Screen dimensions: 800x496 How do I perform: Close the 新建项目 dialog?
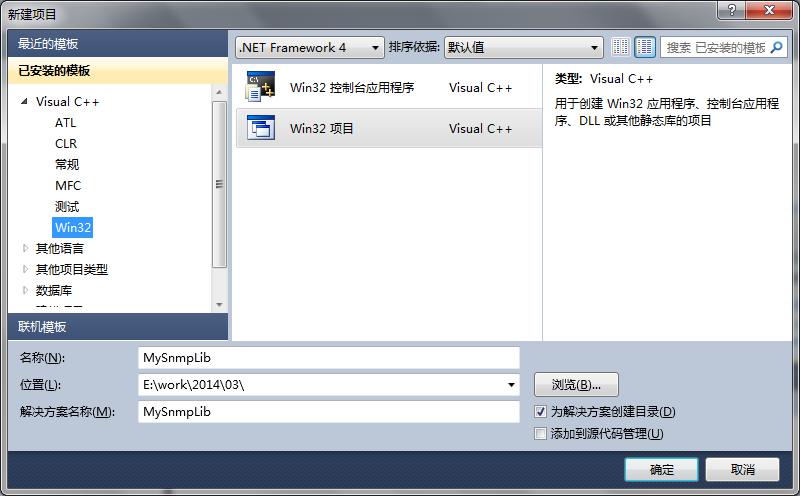coord(769,10)
